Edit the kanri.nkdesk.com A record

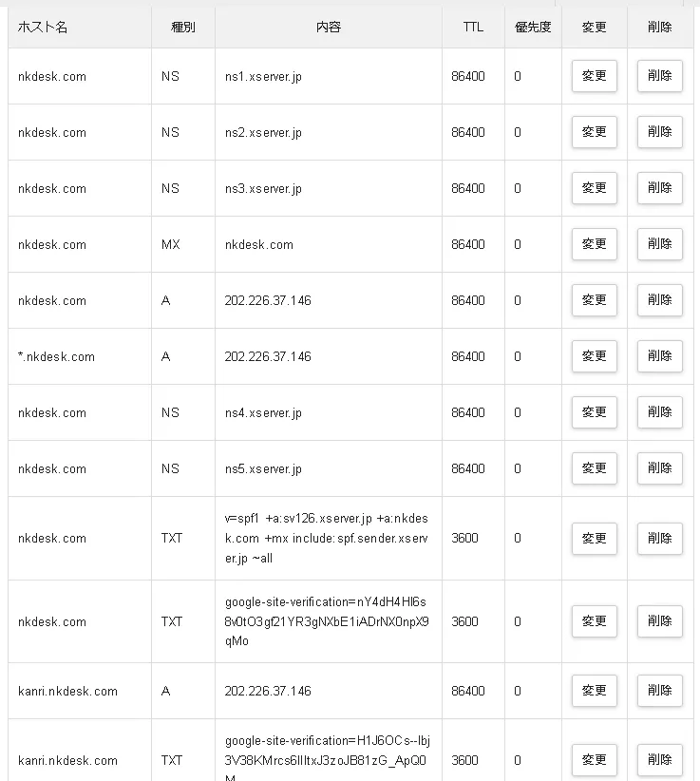(x=594, y=691)
